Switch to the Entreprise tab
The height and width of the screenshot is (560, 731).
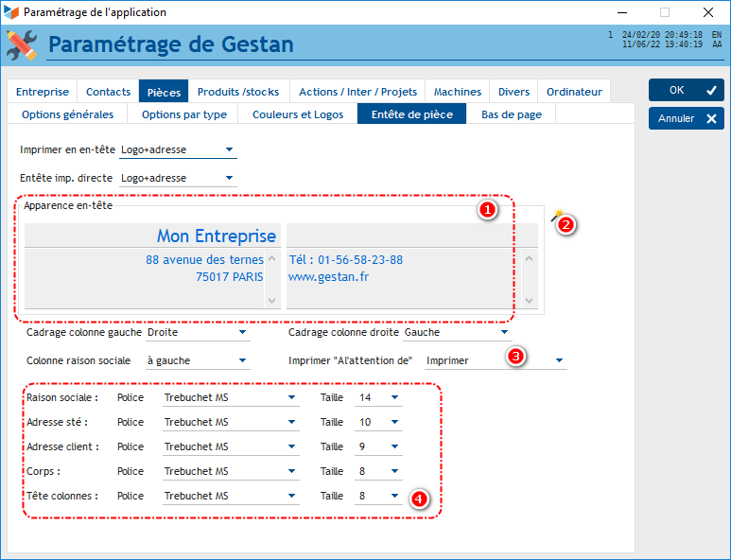[43, 92]
